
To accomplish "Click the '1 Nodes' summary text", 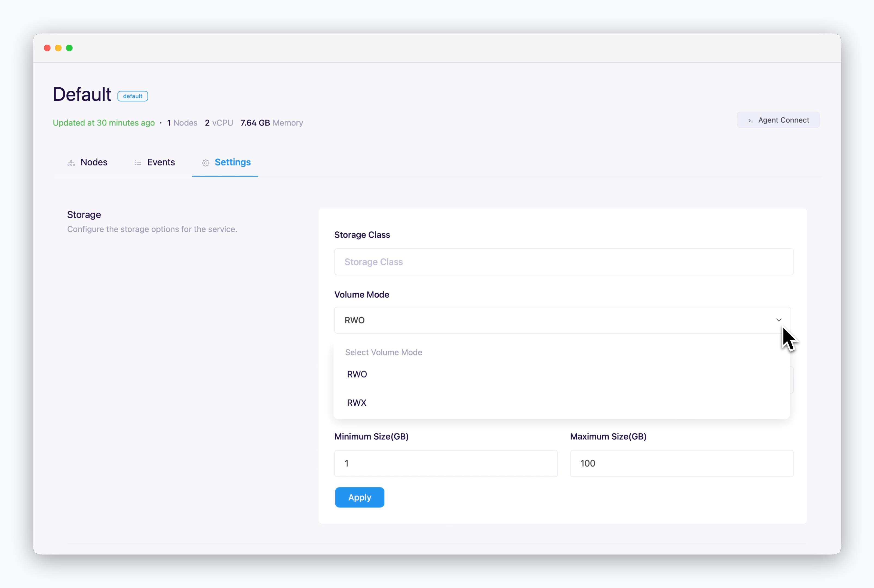I will pyautogui.click(x=182, y=123).
